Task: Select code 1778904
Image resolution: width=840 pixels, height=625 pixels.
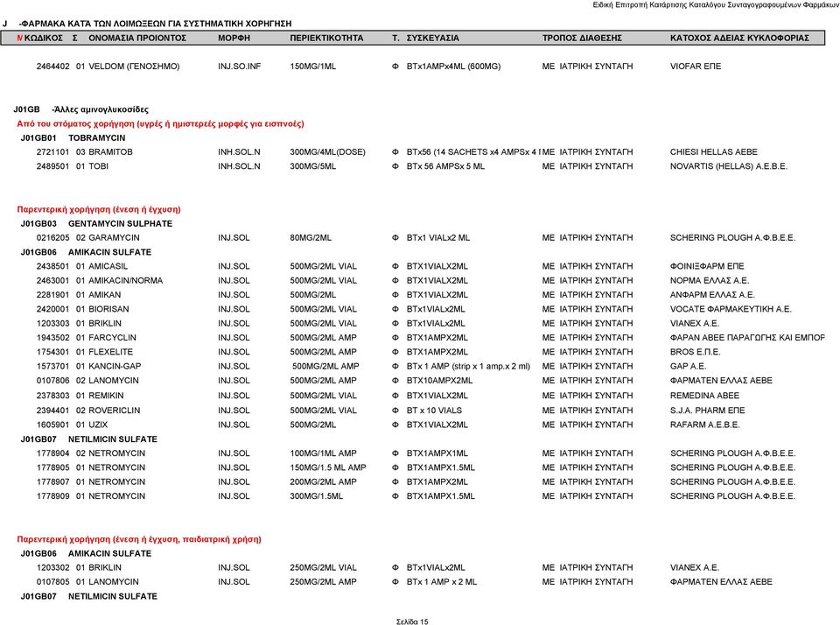Action: (x=52, y=453)
